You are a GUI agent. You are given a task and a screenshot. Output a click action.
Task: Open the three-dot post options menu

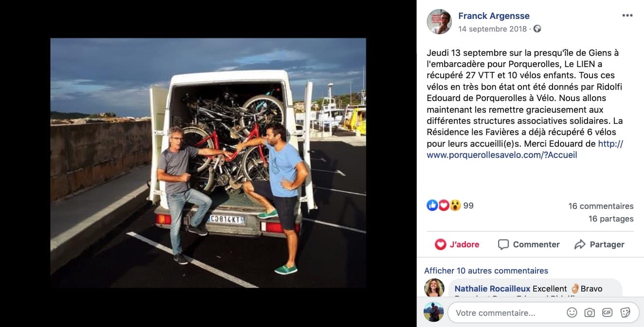point(627,16)
